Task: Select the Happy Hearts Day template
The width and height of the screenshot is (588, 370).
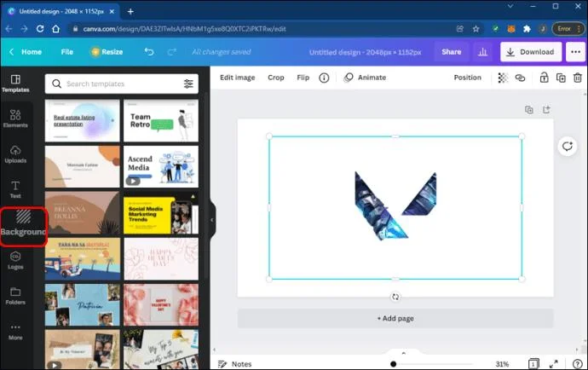Action: tap(161, 259)
